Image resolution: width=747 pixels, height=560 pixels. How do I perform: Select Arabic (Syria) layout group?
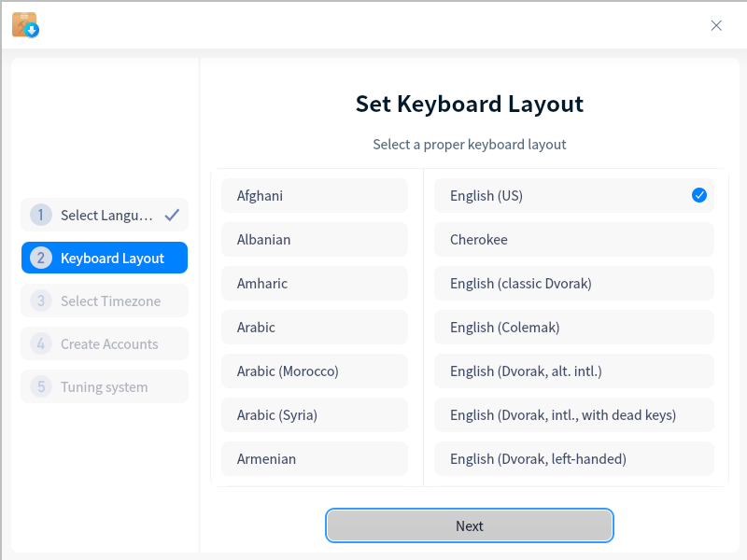click(x=315, y=415)
